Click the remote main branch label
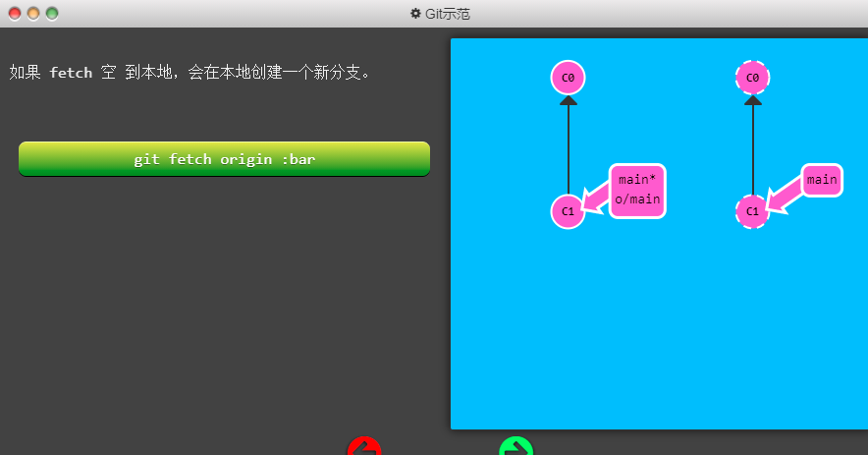Viewport: 868px width, 455px height. [x=822, y=180]
